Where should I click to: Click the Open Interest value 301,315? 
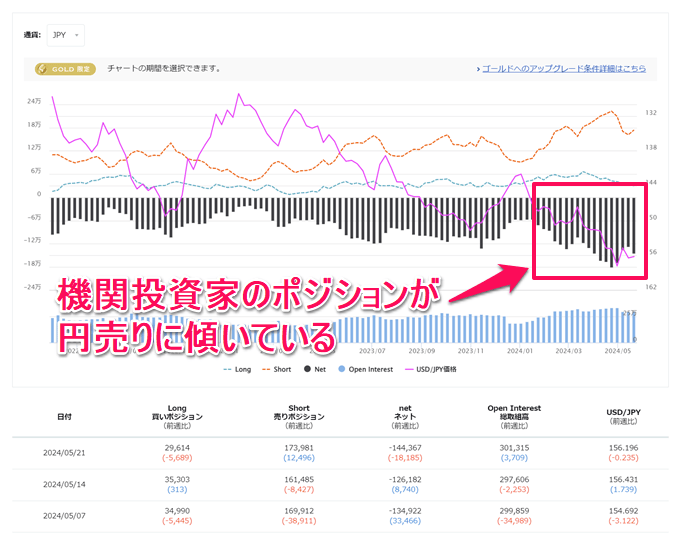(514, 448)
